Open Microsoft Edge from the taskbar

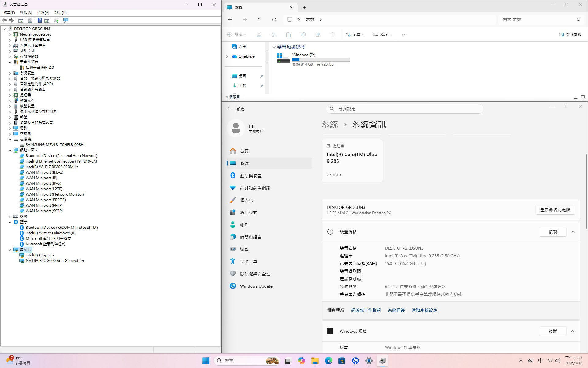[328, 361]
